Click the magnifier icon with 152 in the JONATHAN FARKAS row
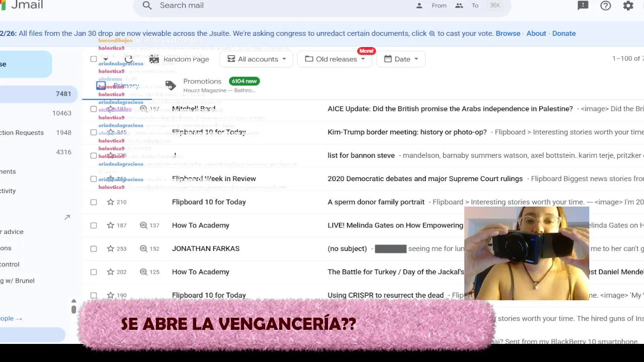The height and width of the screenshot is (362, 644). coord(143,248)
